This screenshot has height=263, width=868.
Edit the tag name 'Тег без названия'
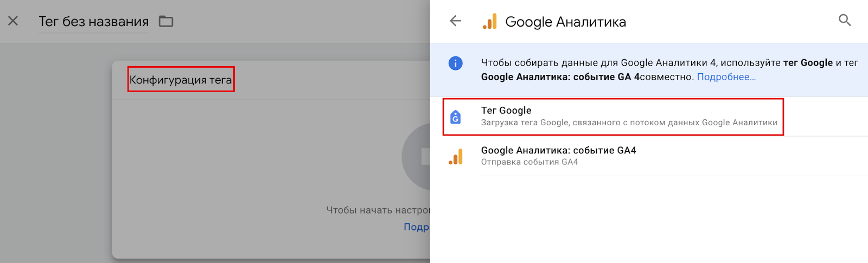tap(94, 22)
